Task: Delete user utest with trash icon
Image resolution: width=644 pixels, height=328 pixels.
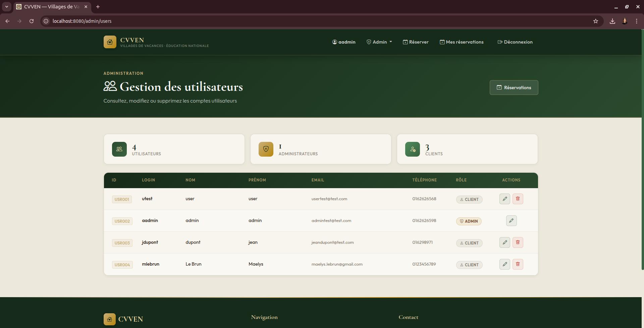Action: pos(518,199)
